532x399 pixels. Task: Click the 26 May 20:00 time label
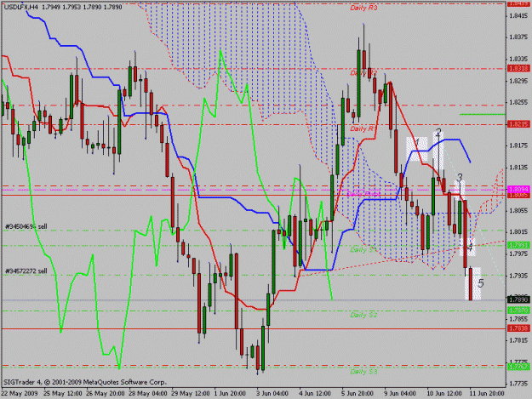106,394
